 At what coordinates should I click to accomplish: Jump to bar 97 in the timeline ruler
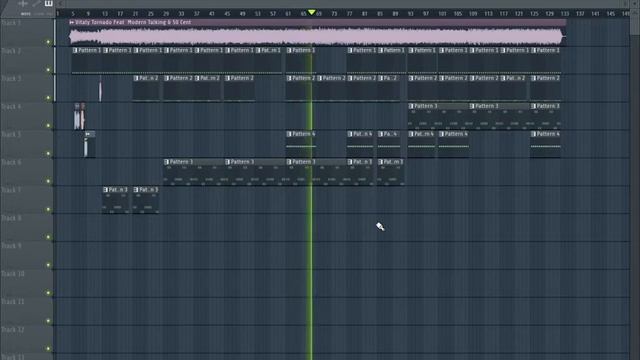(x=426, y=13)
